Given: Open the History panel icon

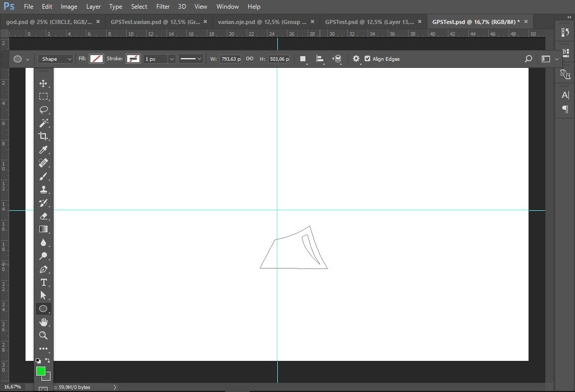Looking at the screenshot, I should tap(565, 32).
